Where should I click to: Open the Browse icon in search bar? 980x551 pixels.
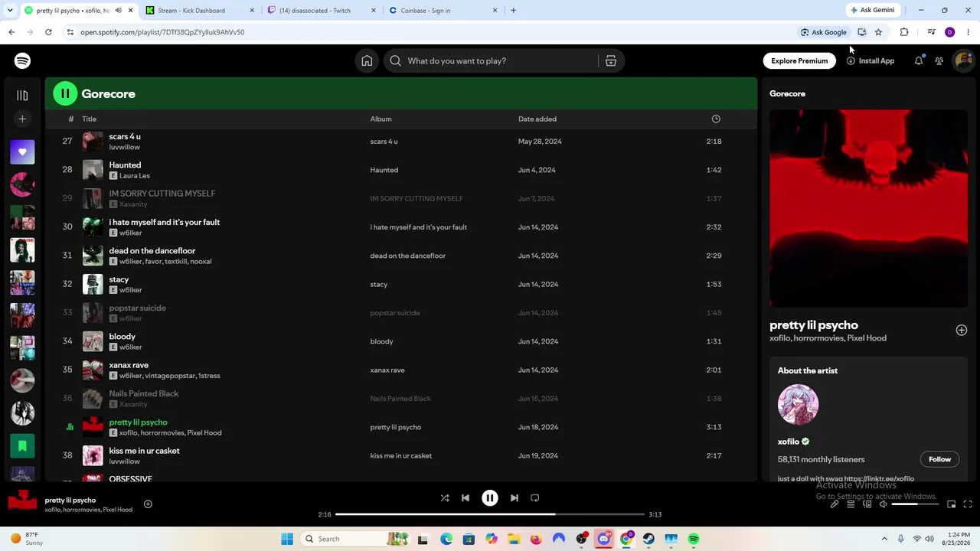[x=611, y=61]
